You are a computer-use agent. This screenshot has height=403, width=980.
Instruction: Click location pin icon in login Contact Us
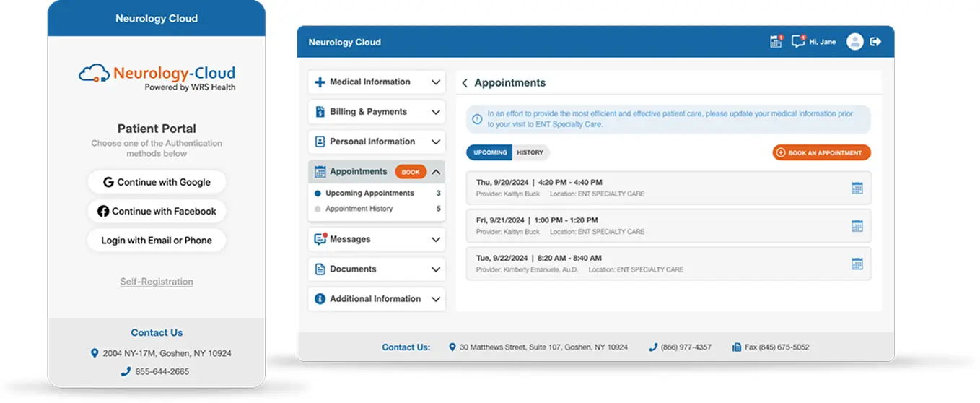[x=95, y=353]
